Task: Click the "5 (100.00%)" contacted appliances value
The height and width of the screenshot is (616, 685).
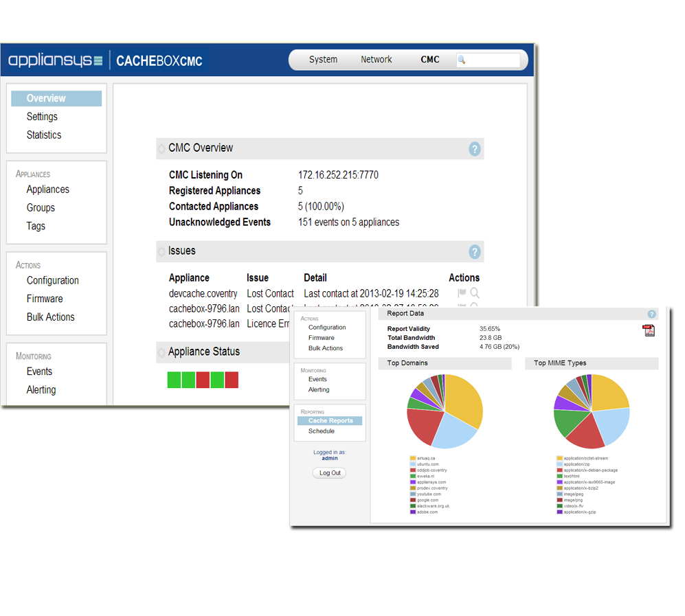Action: [321, 207]
